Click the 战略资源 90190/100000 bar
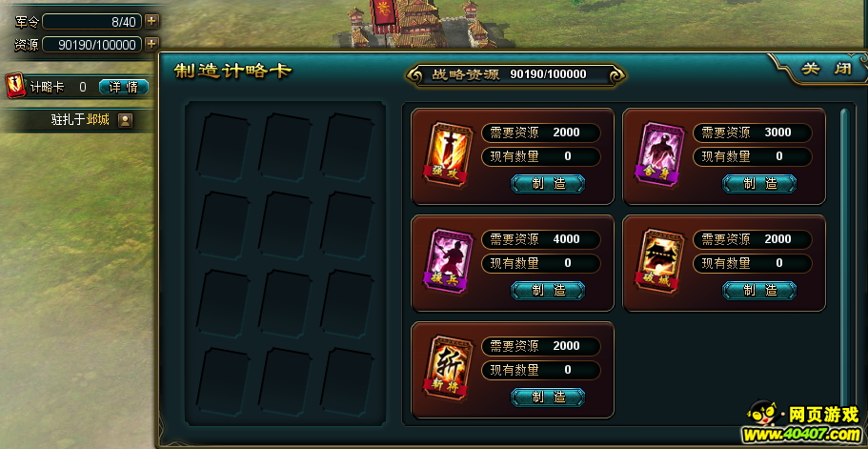The height and width of the screenshot is (449, 868). tap(515, 74)
